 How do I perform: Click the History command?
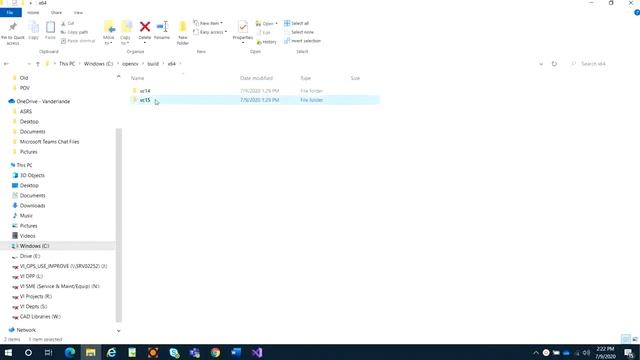click(266, 42)
